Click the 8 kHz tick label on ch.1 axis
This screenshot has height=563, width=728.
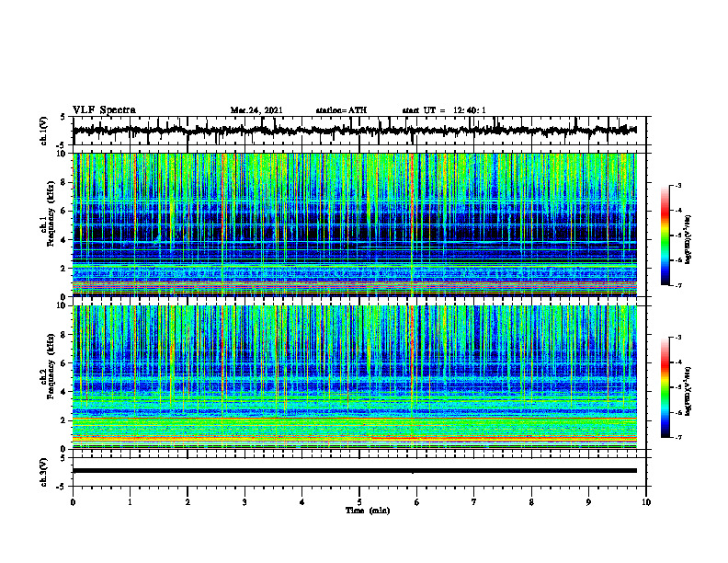(63, 182)
